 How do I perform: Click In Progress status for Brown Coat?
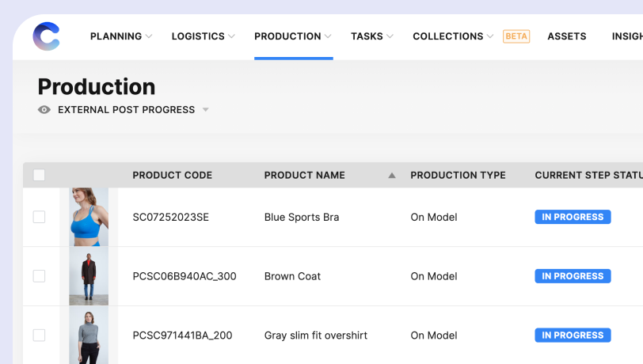573,276
